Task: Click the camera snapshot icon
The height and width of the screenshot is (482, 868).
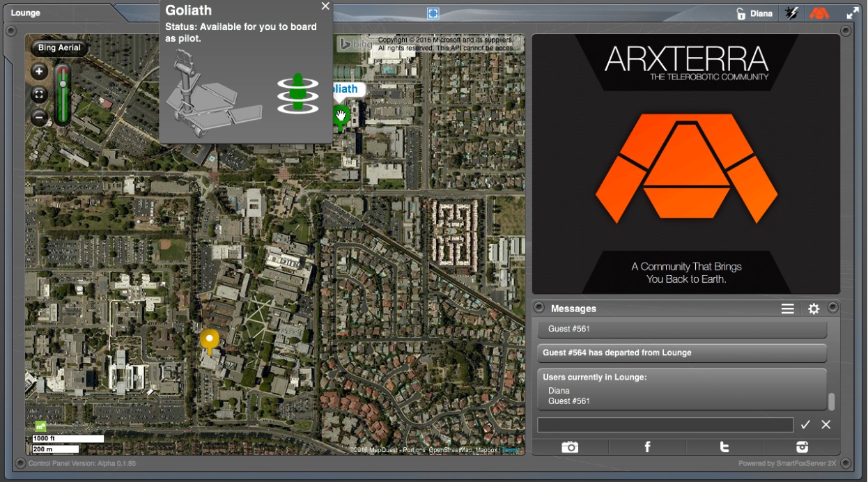Action: click(x=570, y=447)
